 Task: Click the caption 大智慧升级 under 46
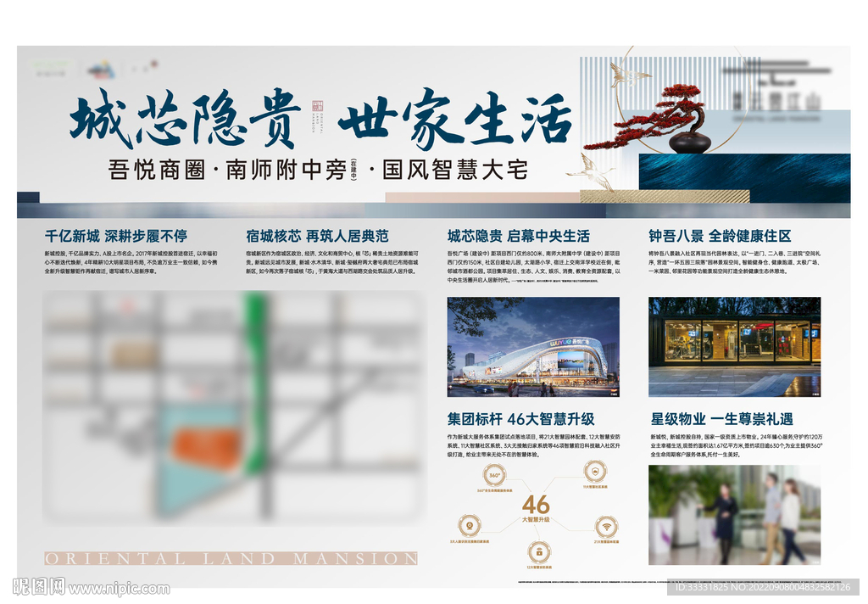tap(536, 520)
